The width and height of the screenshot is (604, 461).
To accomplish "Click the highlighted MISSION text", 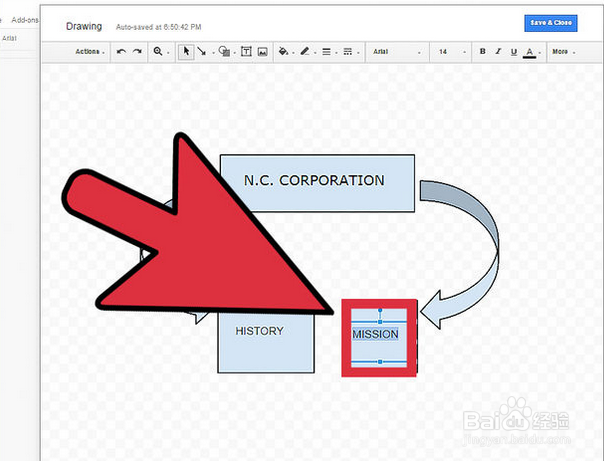I will (375, 334).
